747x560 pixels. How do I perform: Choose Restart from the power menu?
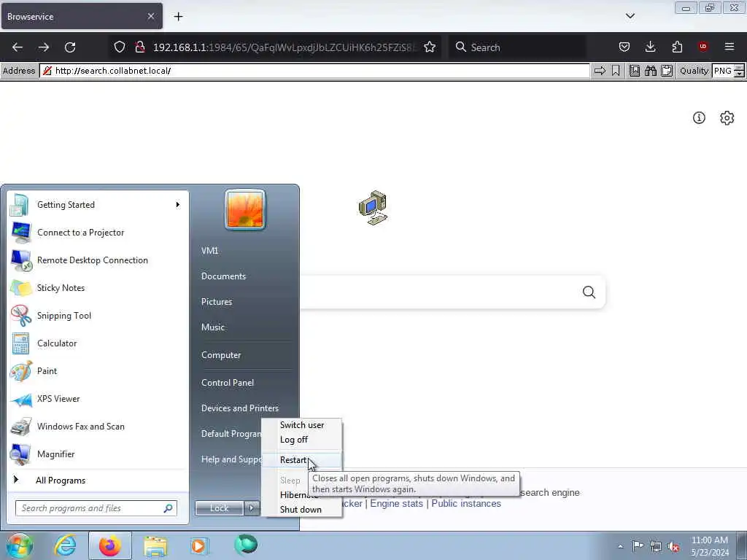click(301, 461)
